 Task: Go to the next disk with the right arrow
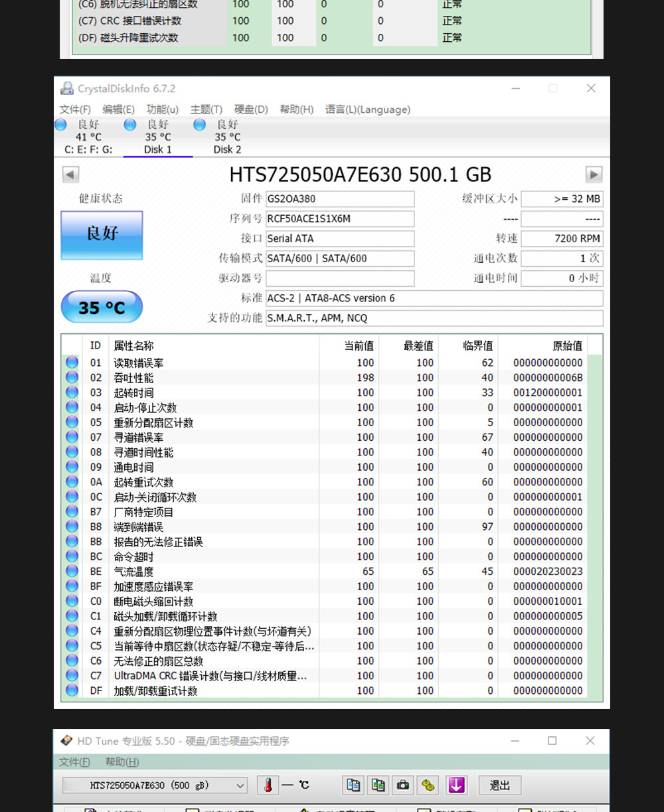594,175
